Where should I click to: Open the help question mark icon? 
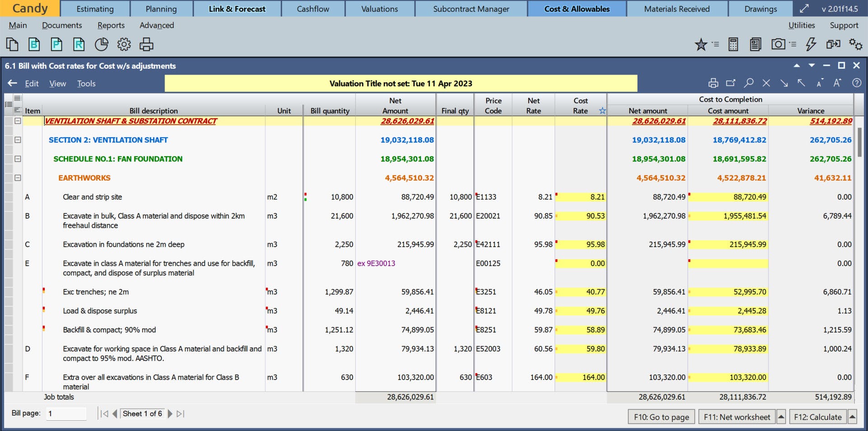coord(857,83)
